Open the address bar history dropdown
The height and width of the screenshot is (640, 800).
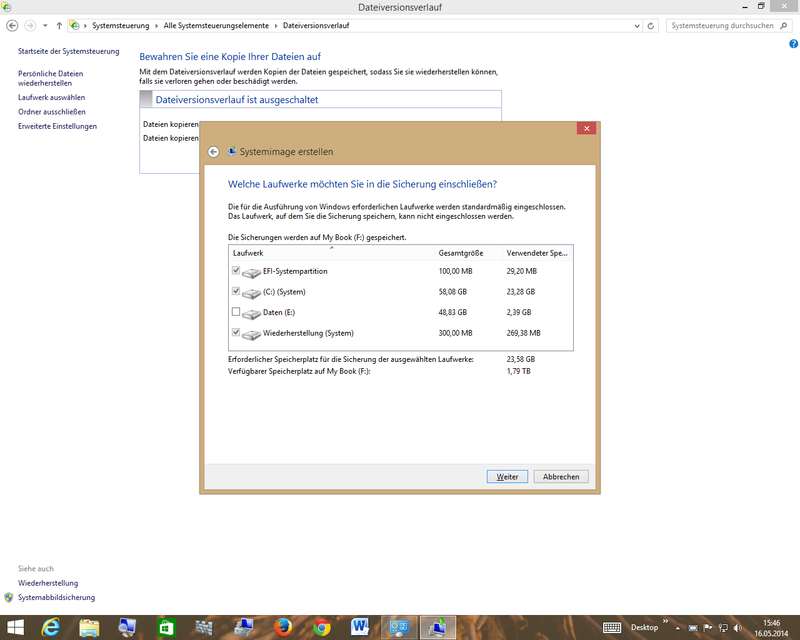click(637, 26)
